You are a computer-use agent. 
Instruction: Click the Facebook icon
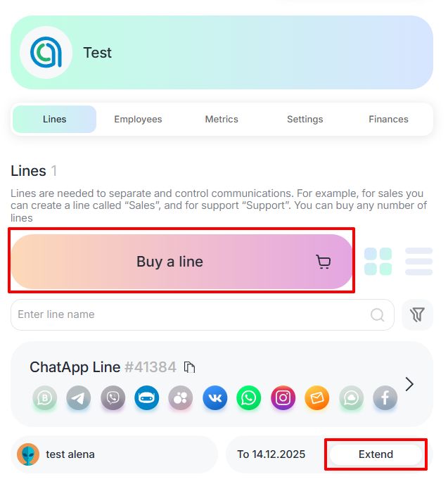click(x=385, y=399)
